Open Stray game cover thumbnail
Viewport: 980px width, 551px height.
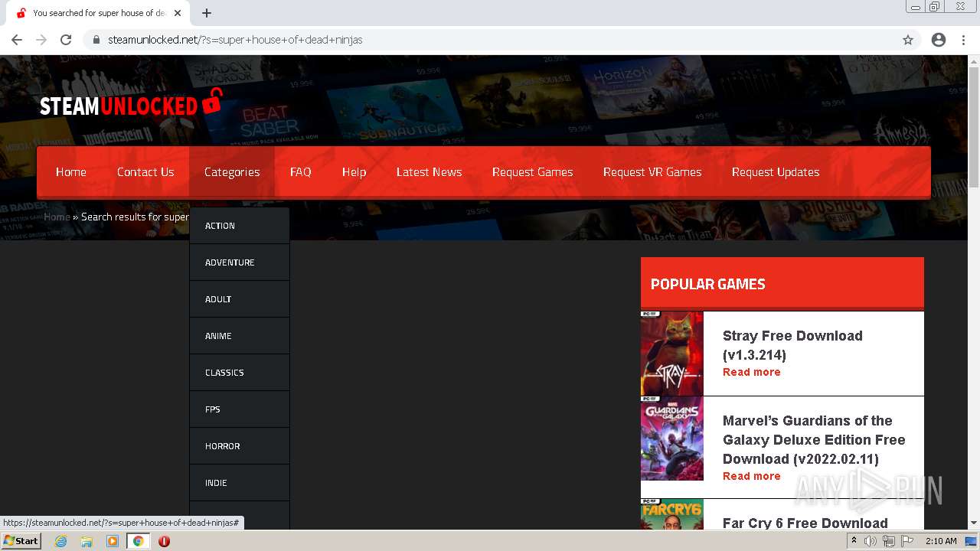pos(671,354)
